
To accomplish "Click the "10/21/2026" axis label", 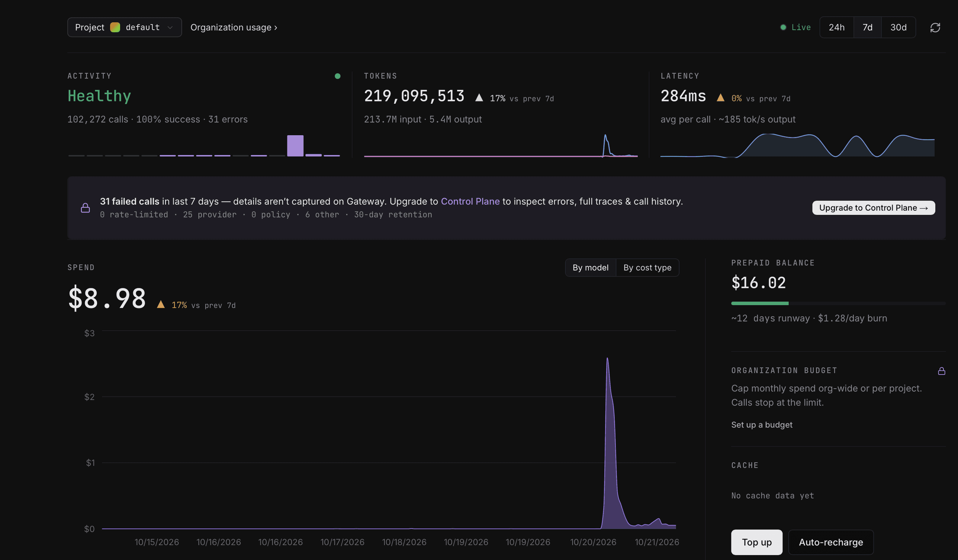I will (656, 542).
